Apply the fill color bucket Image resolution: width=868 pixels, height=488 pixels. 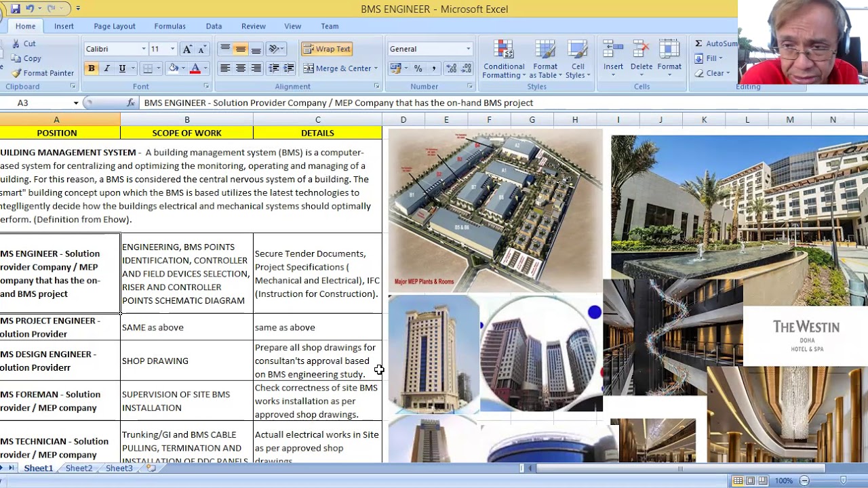tap(174, 68)
